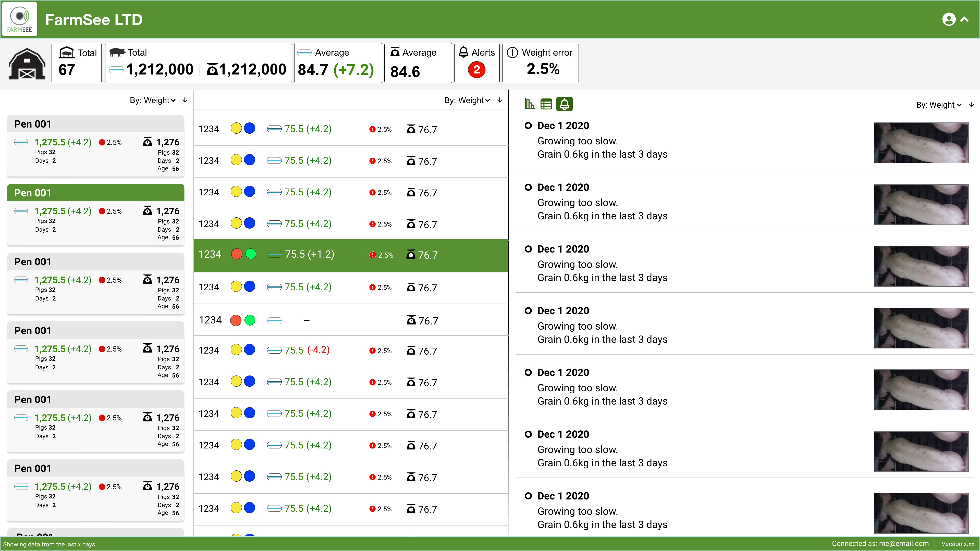Click the camera weight icon in first pig row
This screenshot has width=980, height=551.
click(274, 129)
